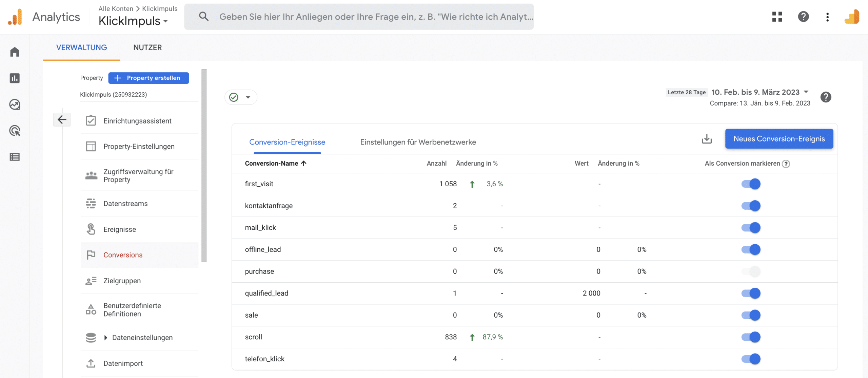
Task: Click the Property erstellen button
Action: [149, 78]
